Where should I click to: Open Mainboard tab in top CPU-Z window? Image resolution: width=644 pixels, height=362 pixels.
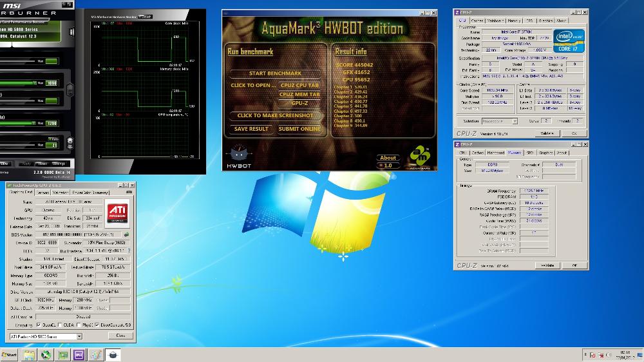point(495,20)
